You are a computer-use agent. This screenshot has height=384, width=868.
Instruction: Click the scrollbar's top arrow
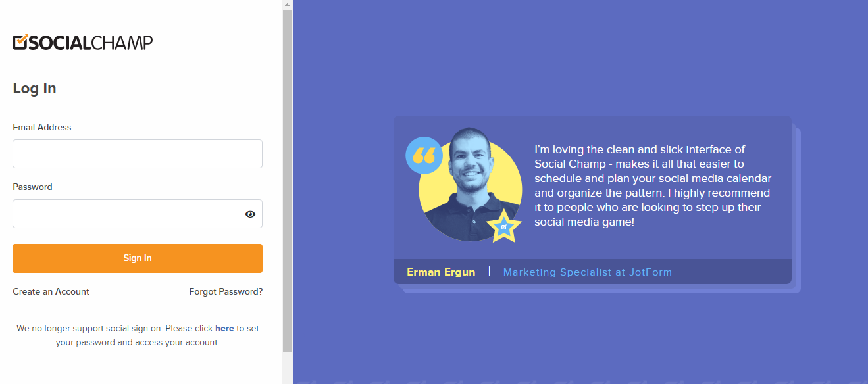click(x=287, y=5)
